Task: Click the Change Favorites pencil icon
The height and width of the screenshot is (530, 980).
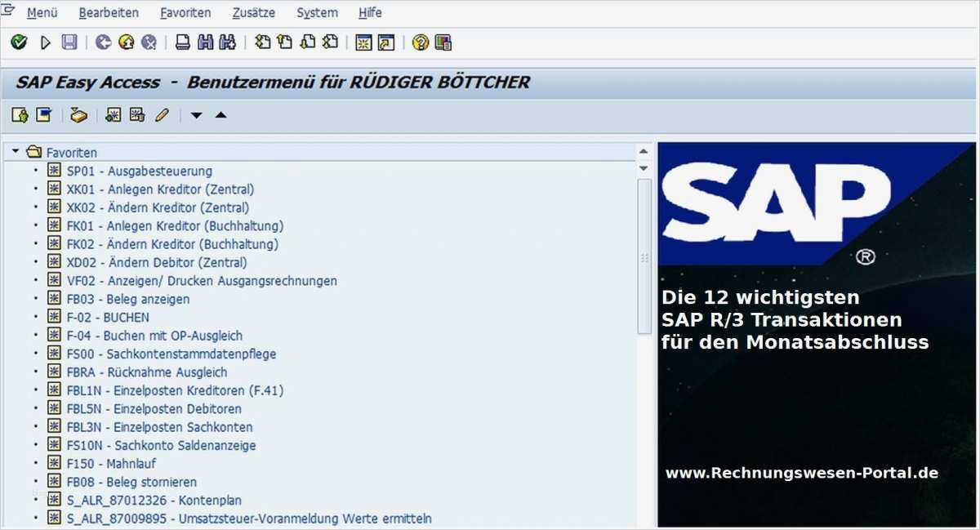Action: coord(162,114)
